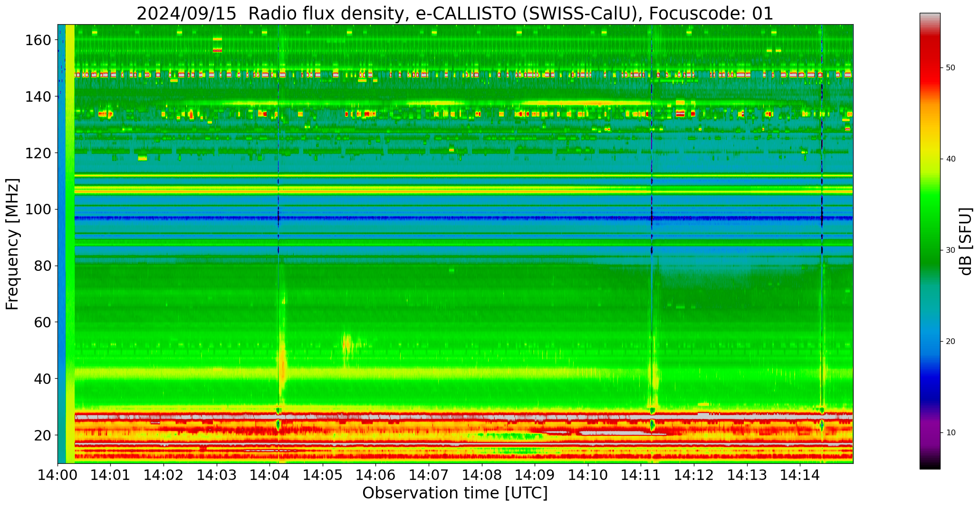This screenshot has height=507, width=980.
Task: Click the plot title mentioning e-CALLISTO SWISS-CalU
Action: [455, 13]
